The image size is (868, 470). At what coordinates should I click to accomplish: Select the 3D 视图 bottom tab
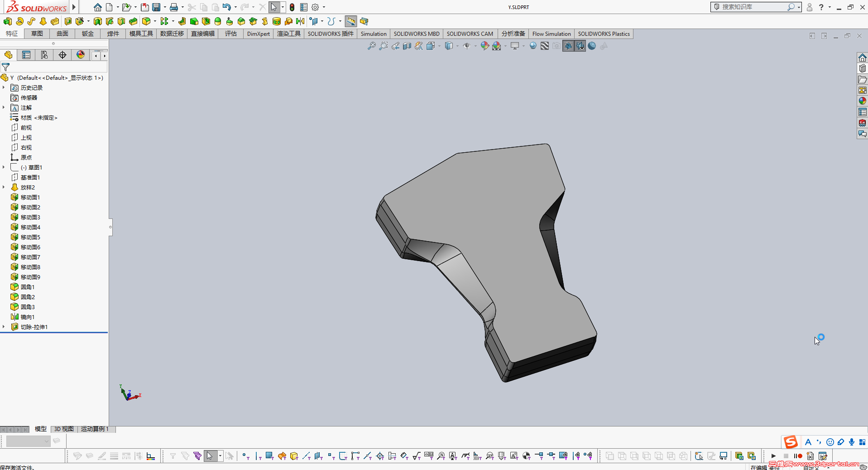coord(64,429)
